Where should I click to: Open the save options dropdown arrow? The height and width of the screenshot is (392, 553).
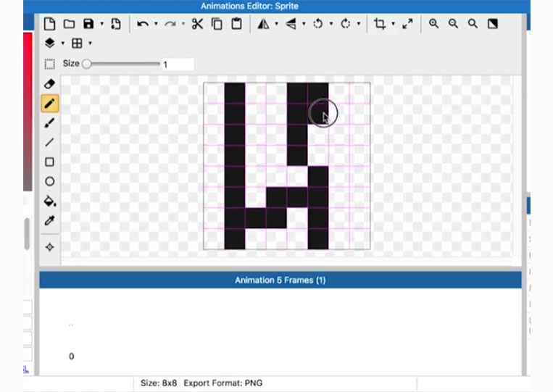pos(102,24)
